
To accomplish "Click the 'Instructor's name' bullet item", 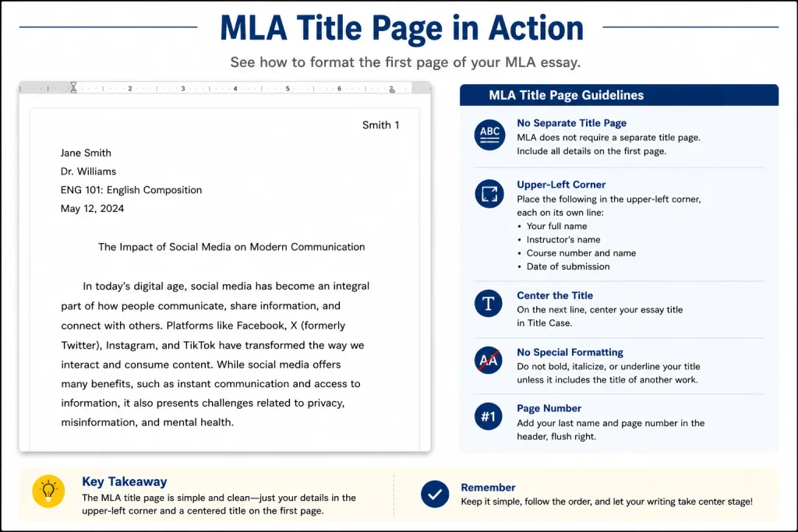I will tap(563, 240).
